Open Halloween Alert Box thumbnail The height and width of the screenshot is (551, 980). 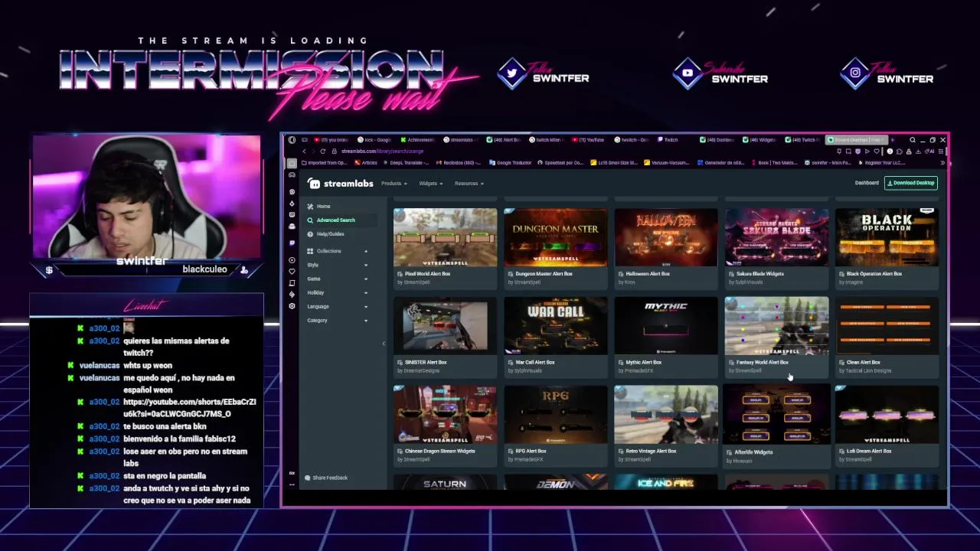click(x=666, y=237)
